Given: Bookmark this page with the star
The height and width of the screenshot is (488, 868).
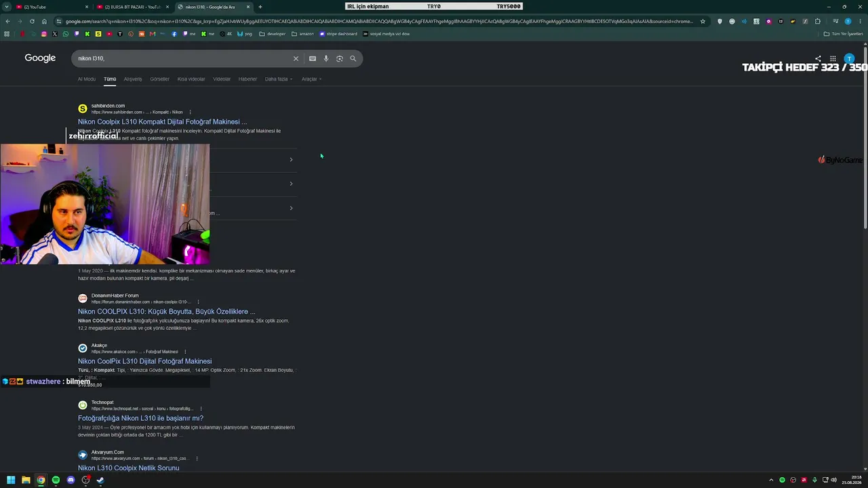Looking at the screenshot, I should pos(703,21).
